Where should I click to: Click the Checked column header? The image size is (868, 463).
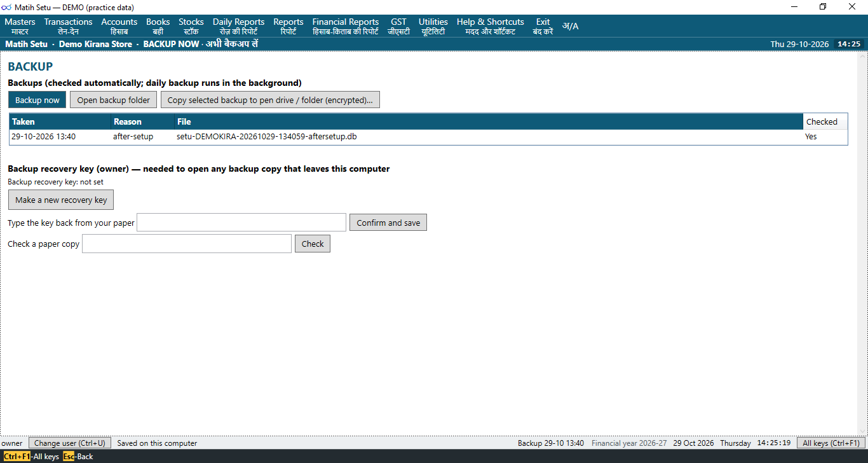[825, 121]
